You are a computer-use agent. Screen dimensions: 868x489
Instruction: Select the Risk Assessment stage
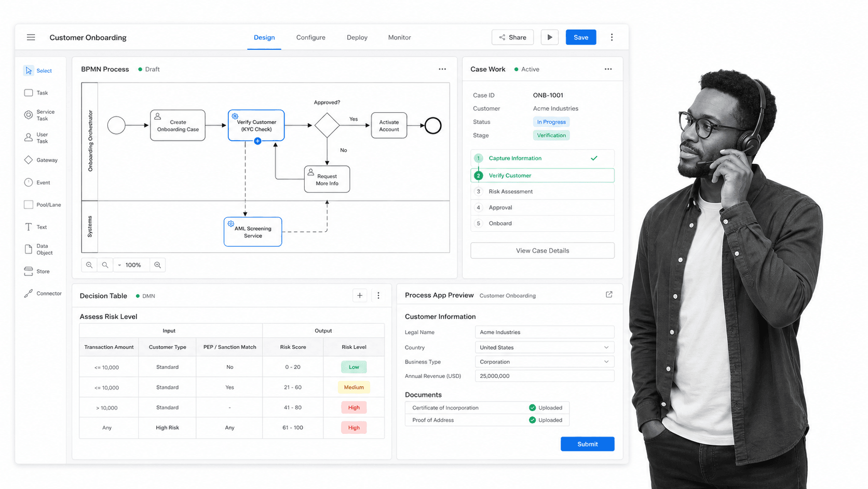coord(542,192)
